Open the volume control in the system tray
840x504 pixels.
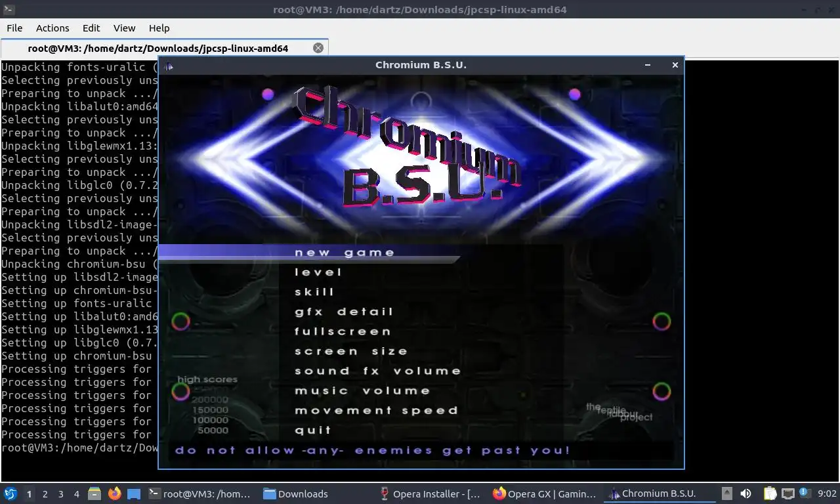(746, 493)
